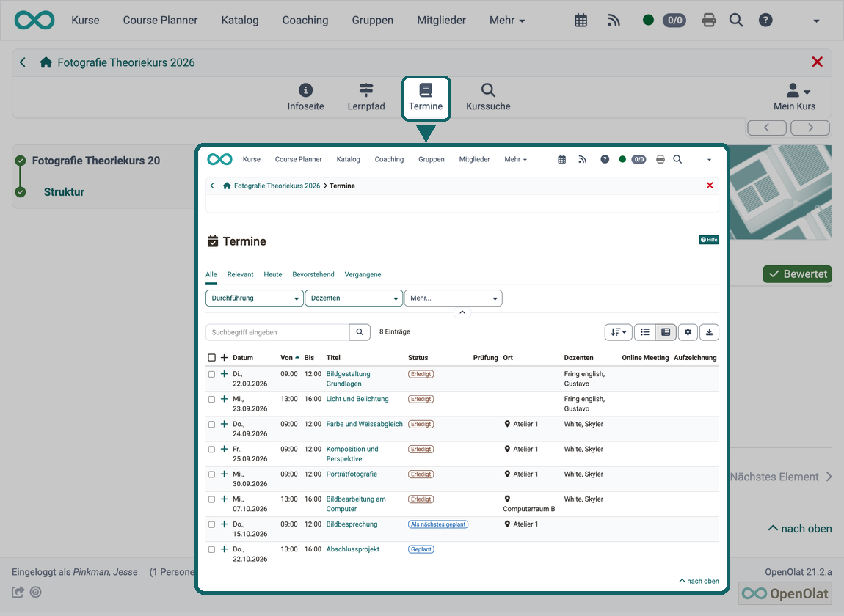Image resolution: width=844 pixels, height=616 pixels.
Task: Go to the next course element arrow button
Action: click(810, 128)
